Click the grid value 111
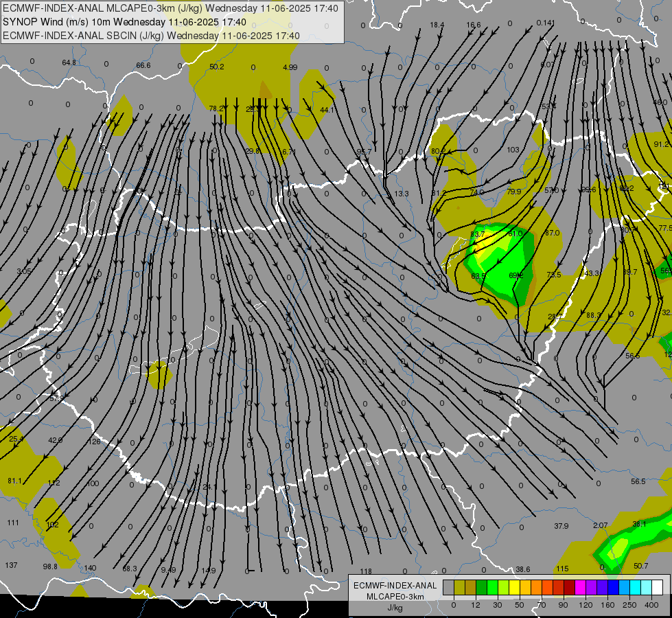The height and width of the screenshot is (618, 672). point(13,523)
